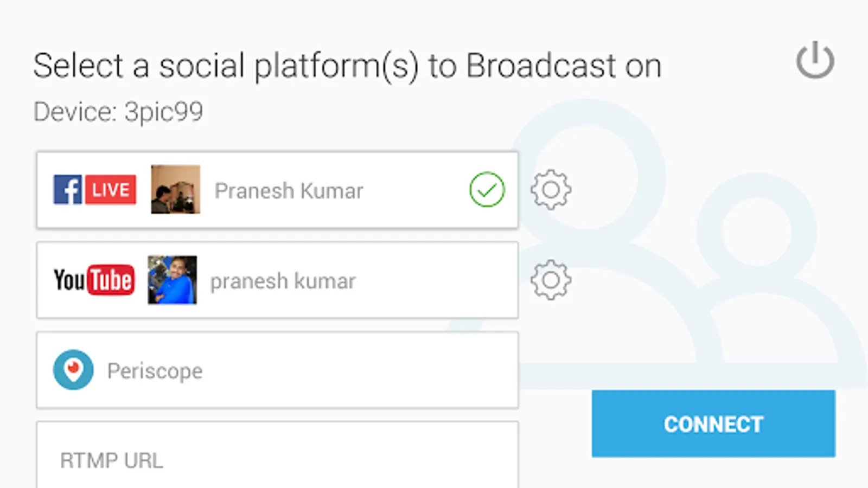Screen dimensions: 868x488
Task: Click the YouTube logo
Action: pyautogui.click(x=94, y=280)
